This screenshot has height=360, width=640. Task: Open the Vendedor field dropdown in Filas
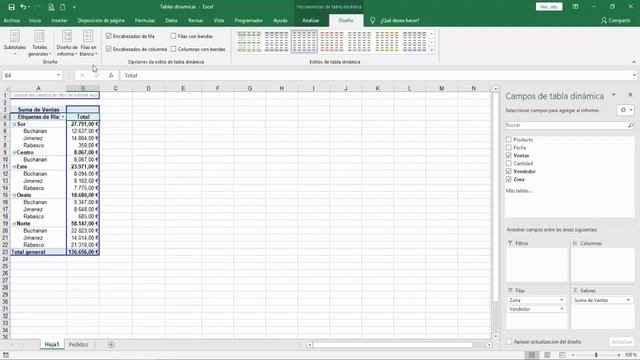tap(562, 309)
